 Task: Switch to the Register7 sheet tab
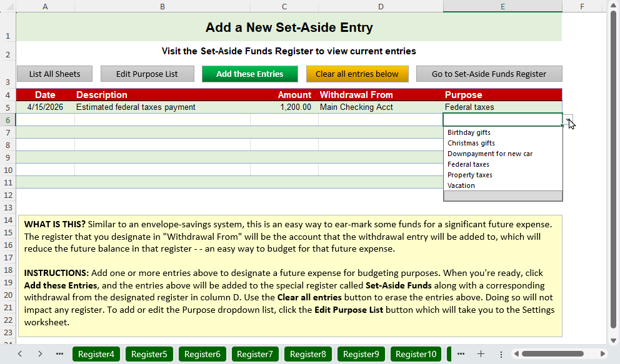(255, 354)
